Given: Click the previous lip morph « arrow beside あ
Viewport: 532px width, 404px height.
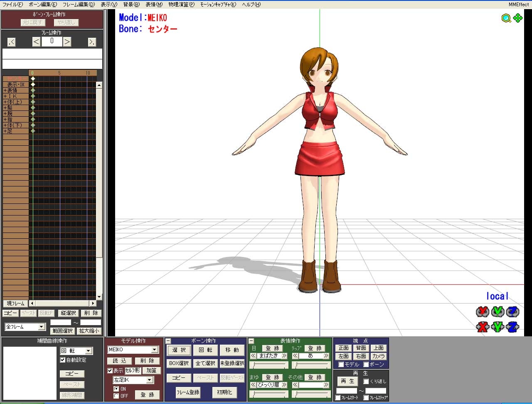Looking at the screenshot, I should coord(295,356).
